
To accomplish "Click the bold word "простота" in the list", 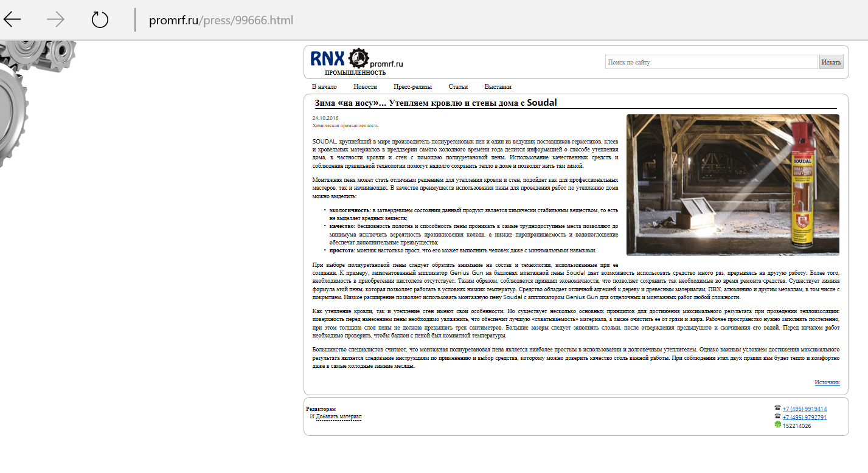I will (342, 250).
